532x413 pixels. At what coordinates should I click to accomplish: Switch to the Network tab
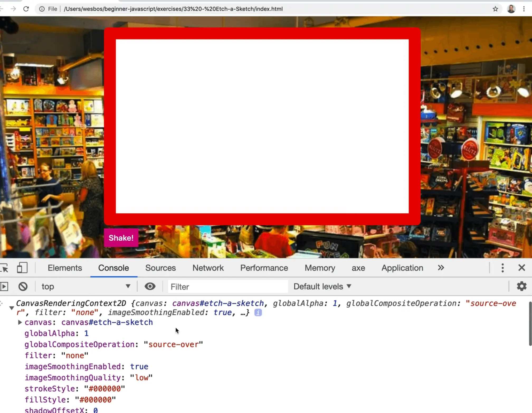(x=208, y=268)
